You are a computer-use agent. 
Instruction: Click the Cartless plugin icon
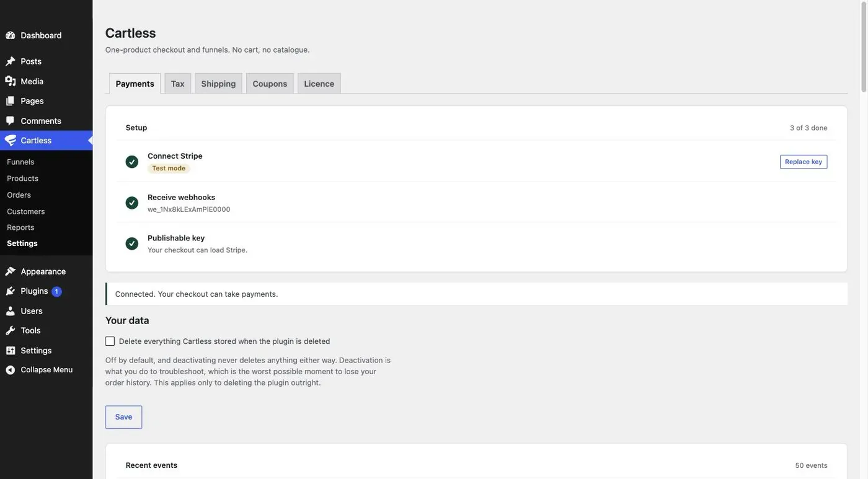pos(11,141)
